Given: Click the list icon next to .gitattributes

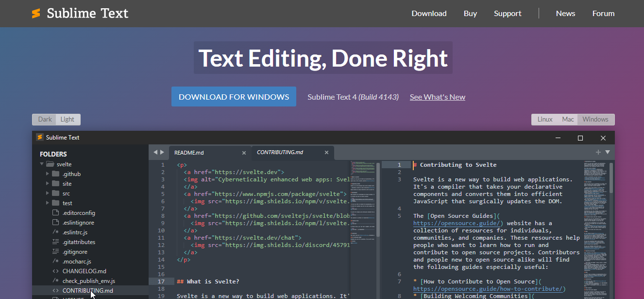Looking at the screenshot, I should 55,242.
